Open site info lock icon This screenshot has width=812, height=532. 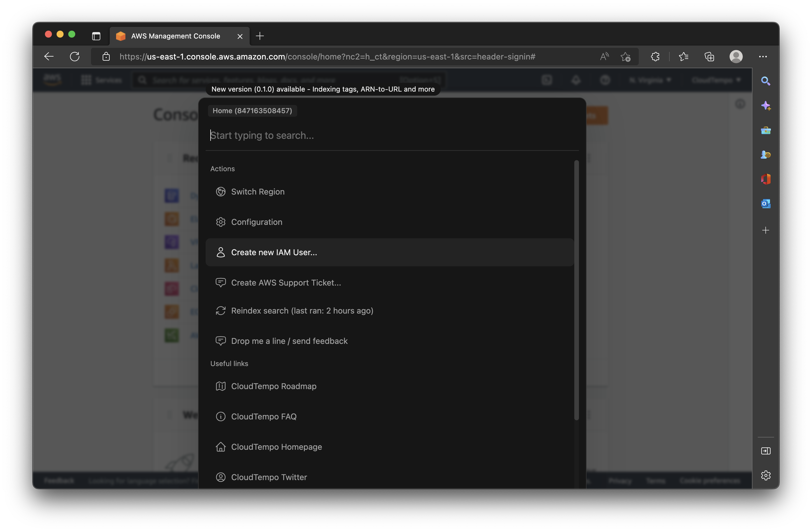[106, 56]
